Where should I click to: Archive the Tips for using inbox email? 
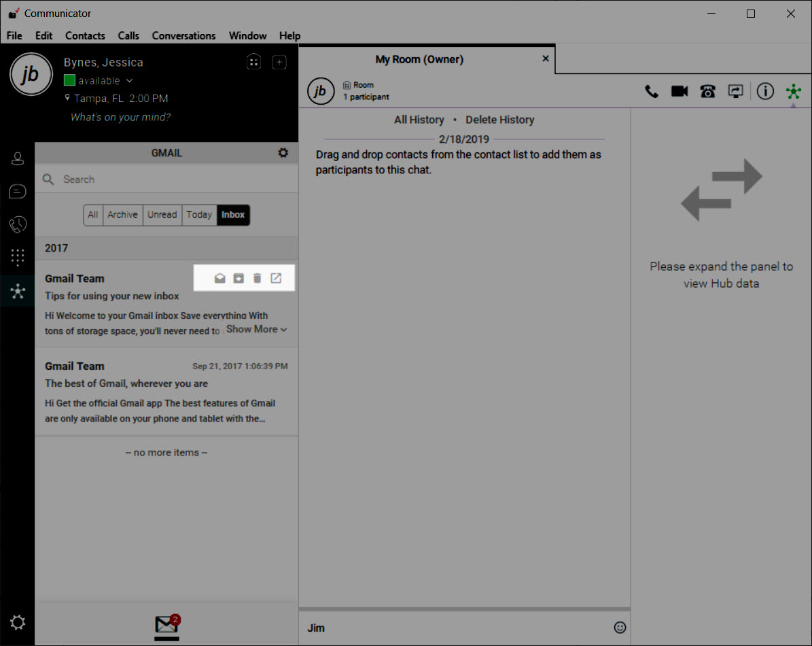click(239, 278)
